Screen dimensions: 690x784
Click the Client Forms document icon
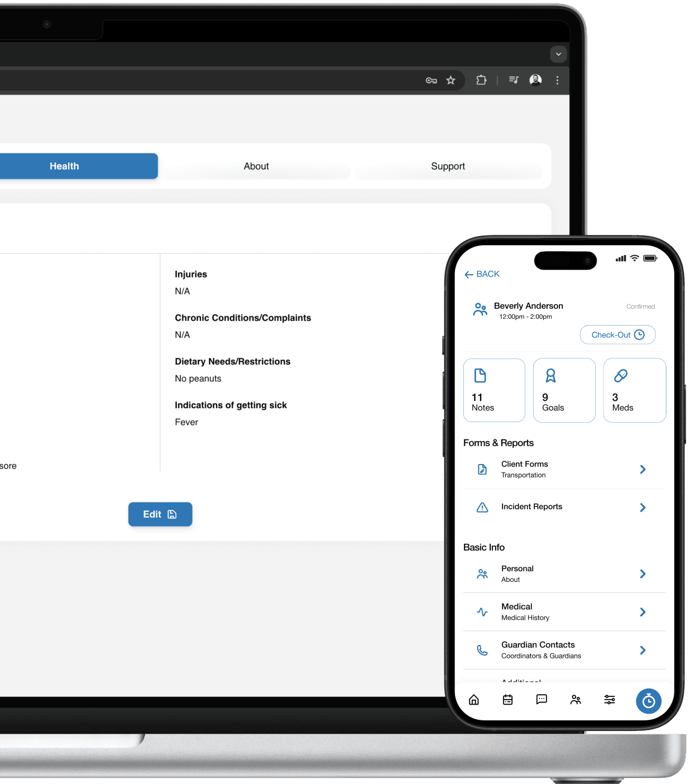pyautogui.click(x=482, y=470)
